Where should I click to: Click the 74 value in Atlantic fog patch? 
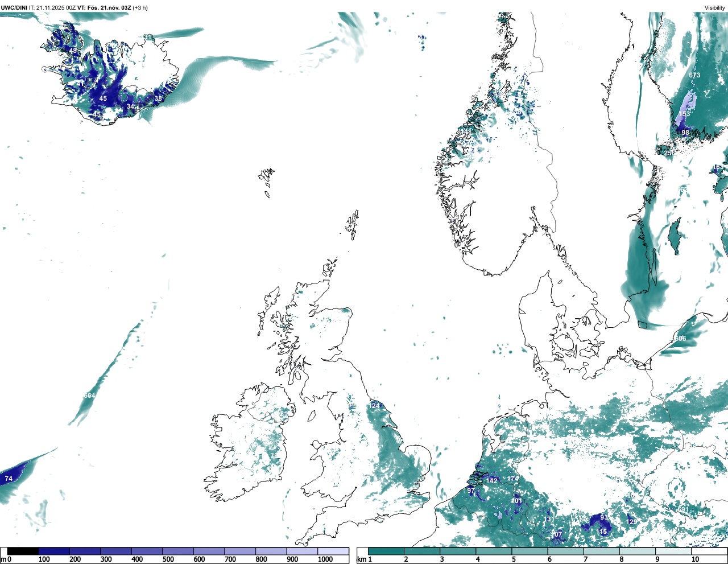[9, 479]
